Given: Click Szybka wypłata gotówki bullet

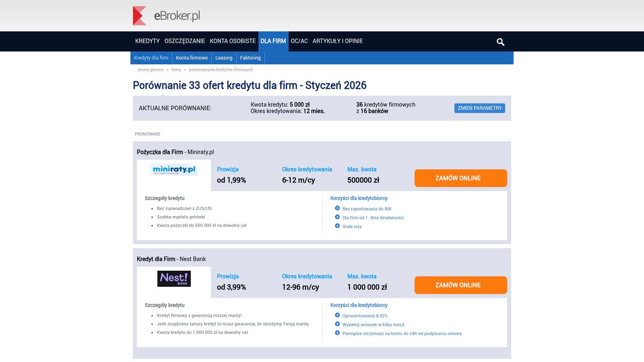Looking at the screenshot, I should (181, 217).
